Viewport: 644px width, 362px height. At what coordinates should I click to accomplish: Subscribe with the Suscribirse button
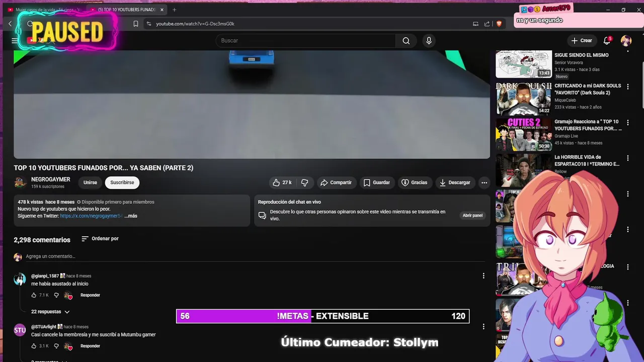(x=122, y=183)
